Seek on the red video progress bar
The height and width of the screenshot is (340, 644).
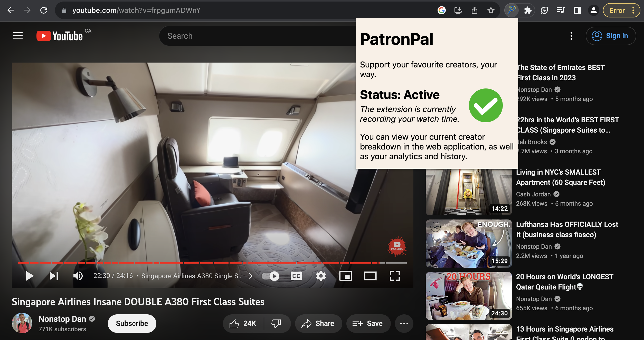pos(205,263)
